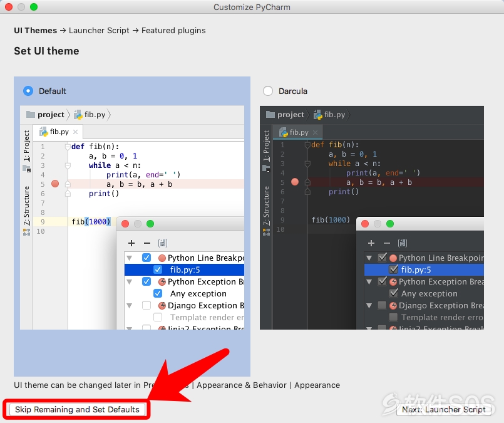
Task: Uncheck Python Line Breakpoint checkbox in Darcula preview
Action: tap(382, 258)
